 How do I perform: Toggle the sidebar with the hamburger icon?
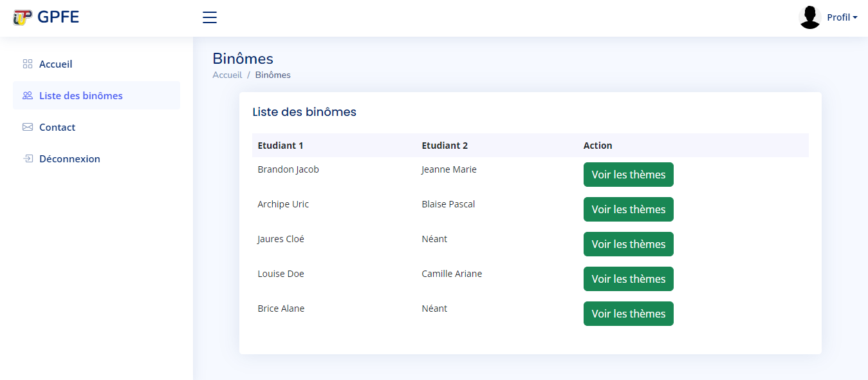(x=210, y=17)
